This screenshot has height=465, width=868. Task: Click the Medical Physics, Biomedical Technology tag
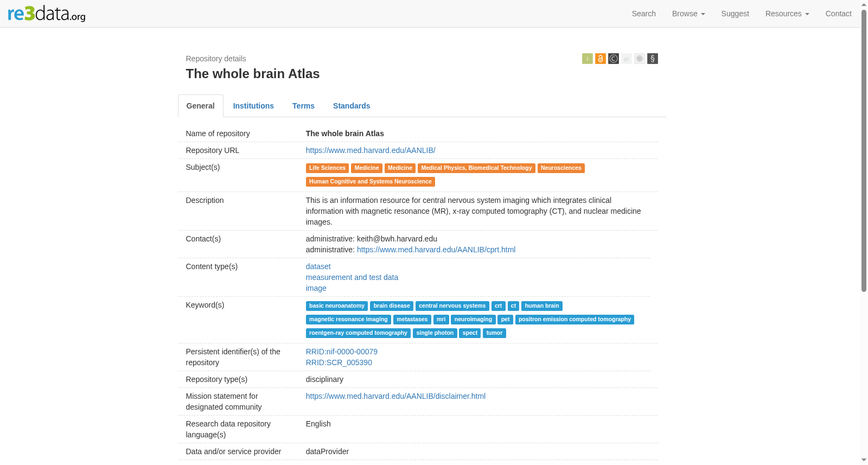click(x=476, y=168)
